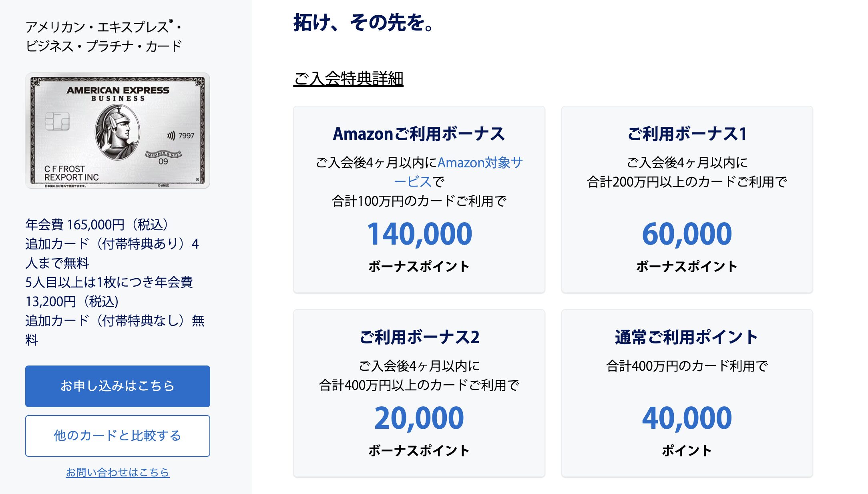The height and width of the screenshot is (494, 868).
Task: Click the Centurion portrait on the card
Action: pyautogui.click(x=117, y=133)
